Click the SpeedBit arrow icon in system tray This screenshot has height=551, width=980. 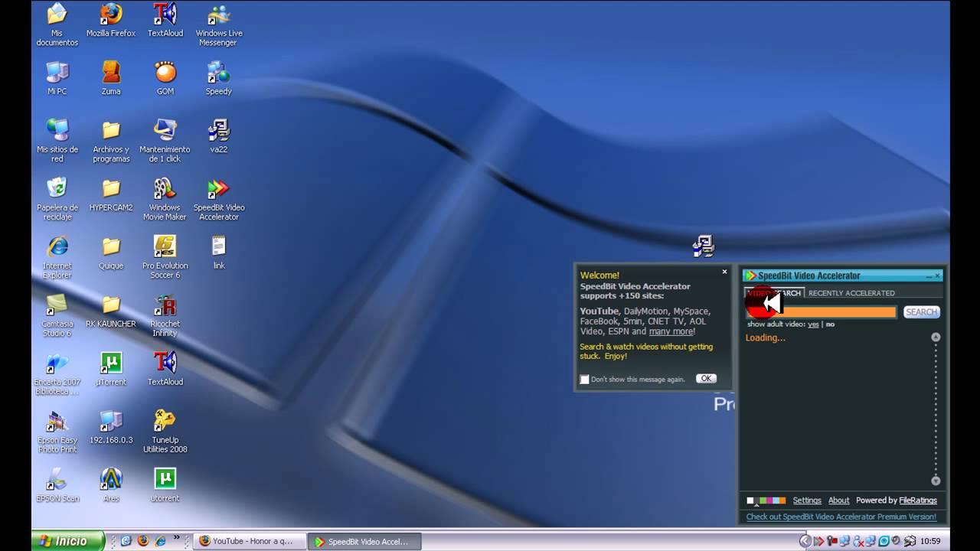click(x=819, y=541)
